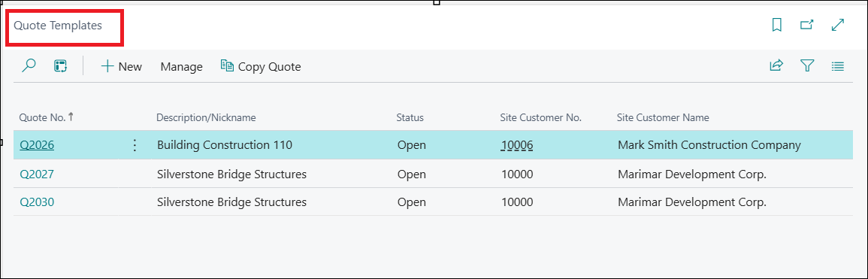Image resolution: width=868 pixels, height=279 pixels.
Task: Click Copy Quote action
Action: pos(261,66)
